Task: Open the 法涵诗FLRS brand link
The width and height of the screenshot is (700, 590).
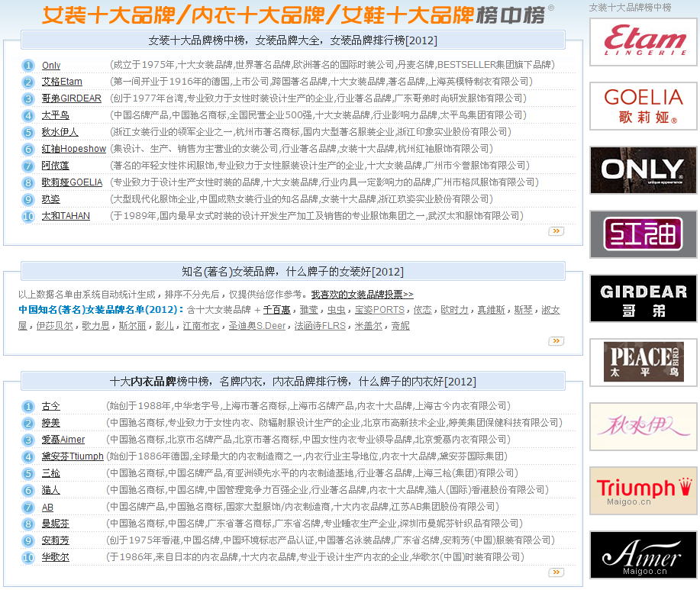Action: [320, 326]
